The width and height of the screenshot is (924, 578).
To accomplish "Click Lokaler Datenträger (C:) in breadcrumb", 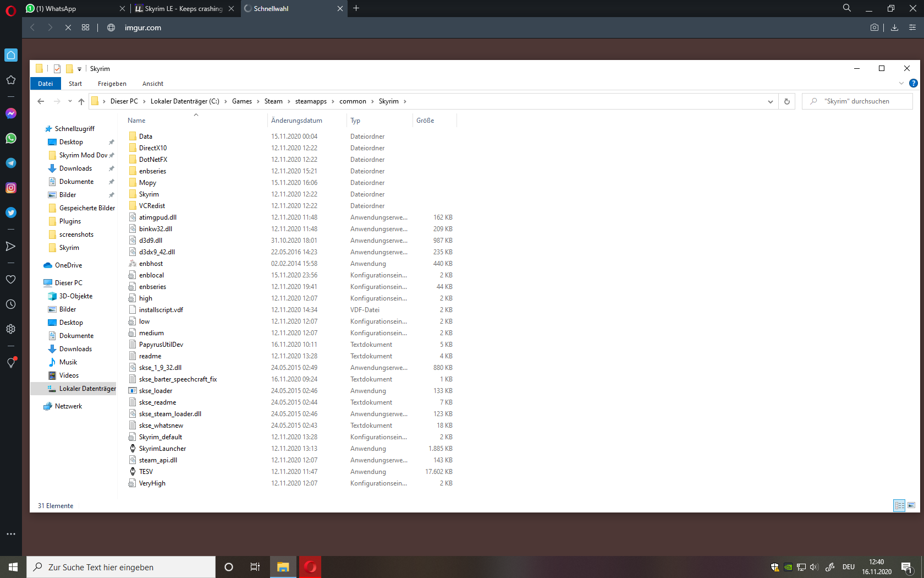I will click(185, 101).
